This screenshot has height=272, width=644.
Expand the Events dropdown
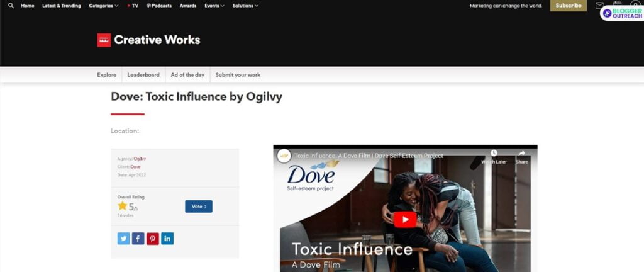click(x=214, y=6)
